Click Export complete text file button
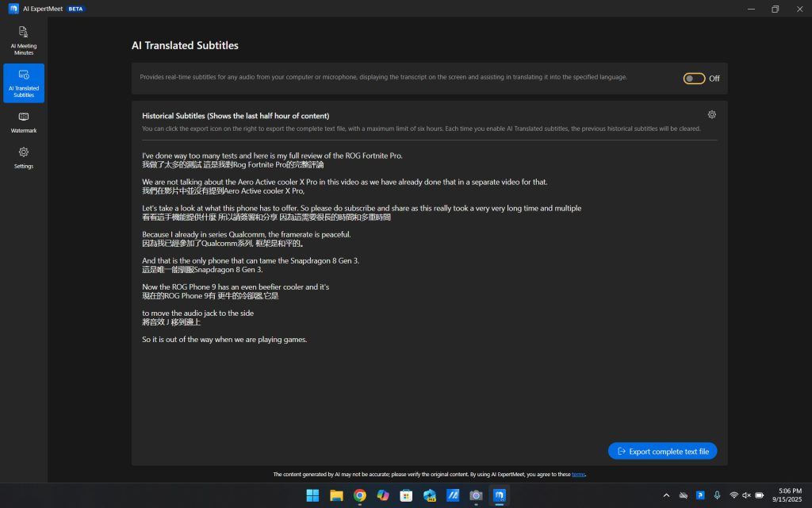This screenshot has height=508, width=812. (662, 451)
